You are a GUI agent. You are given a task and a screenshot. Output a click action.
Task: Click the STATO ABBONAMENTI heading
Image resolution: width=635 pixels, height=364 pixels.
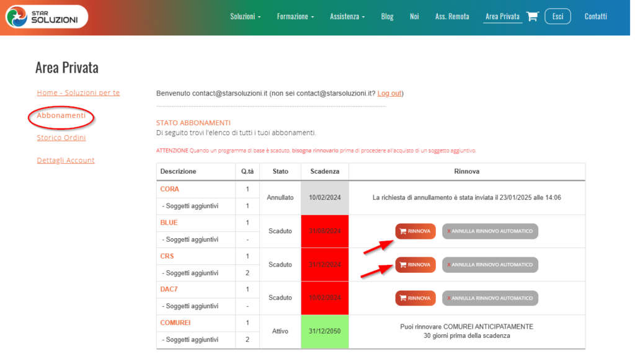pyautogui.click(x=193, y=123)
